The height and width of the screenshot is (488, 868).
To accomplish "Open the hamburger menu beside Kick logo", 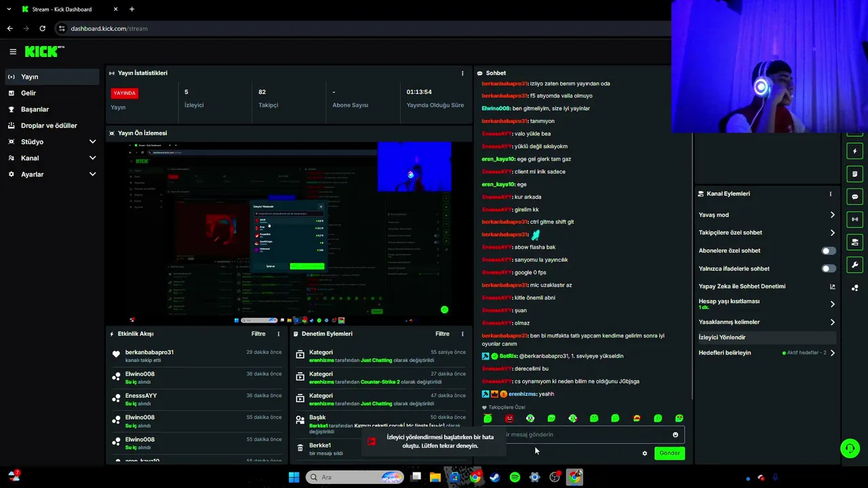I will (13, 52).
